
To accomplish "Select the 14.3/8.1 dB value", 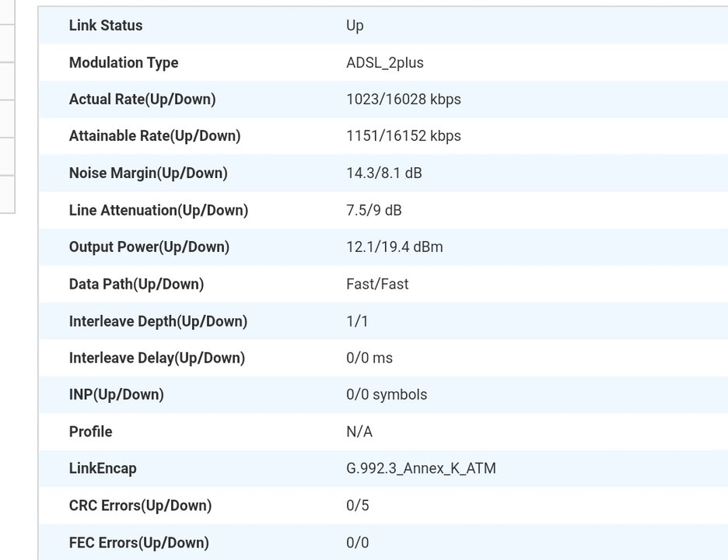I will click(x=383, y=173).
